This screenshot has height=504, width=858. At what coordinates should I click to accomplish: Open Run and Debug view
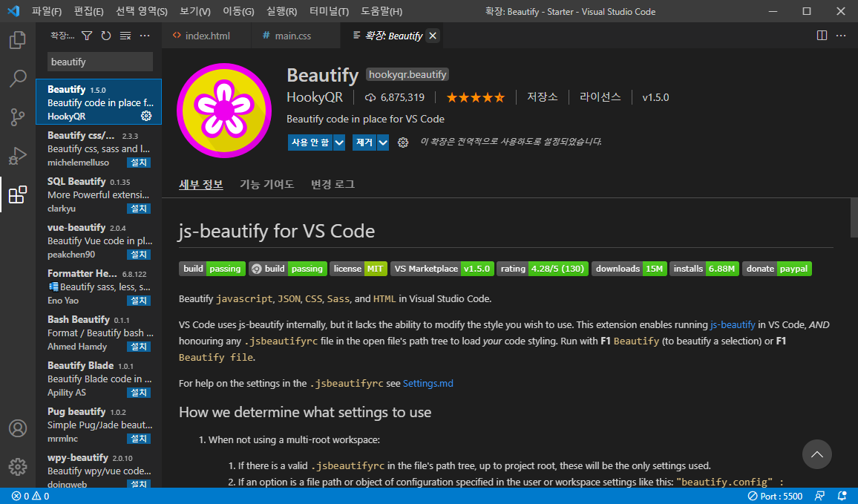18,156
